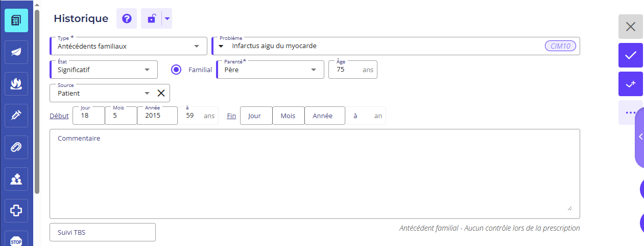The image size is (644, 246).
Task: Click the Fin link
Action: [231, 116]
